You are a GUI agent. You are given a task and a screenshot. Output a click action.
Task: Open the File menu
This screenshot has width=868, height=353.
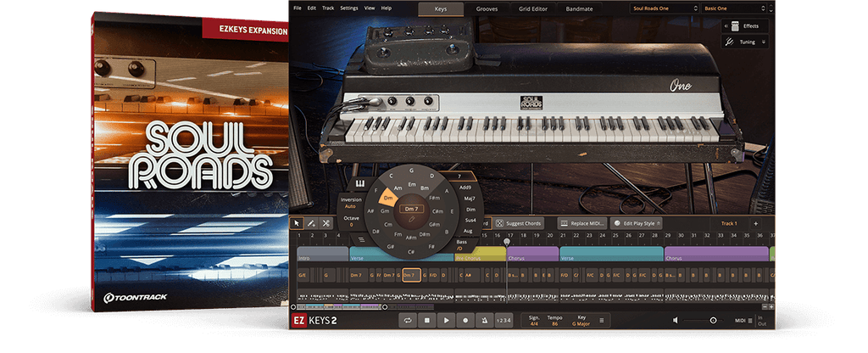pyautogui.click(x=298, y=8)
